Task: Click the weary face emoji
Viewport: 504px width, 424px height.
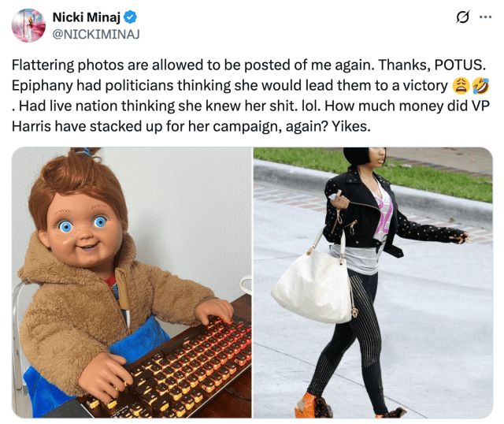Action: click(460, 86)
